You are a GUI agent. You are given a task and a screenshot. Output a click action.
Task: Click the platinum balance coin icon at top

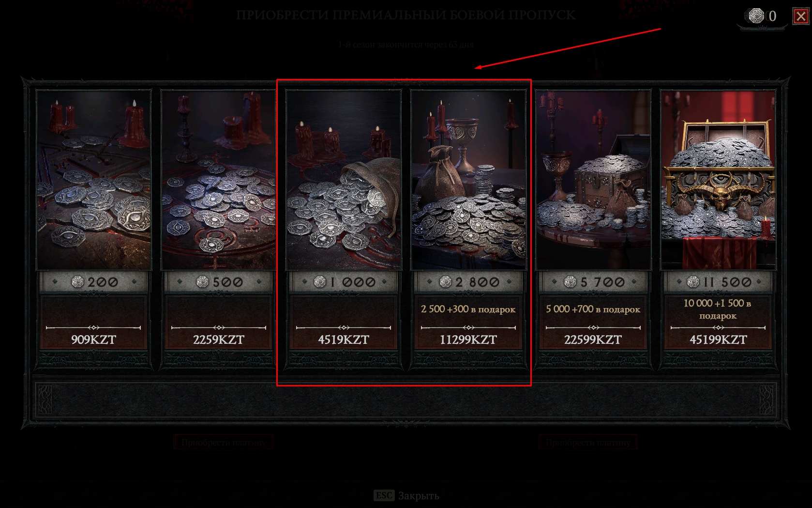point(756,16)
